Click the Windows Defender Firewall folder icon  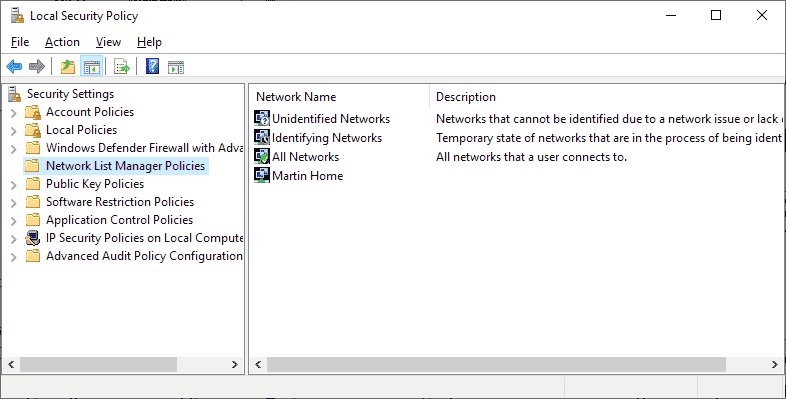pos(33,148)
